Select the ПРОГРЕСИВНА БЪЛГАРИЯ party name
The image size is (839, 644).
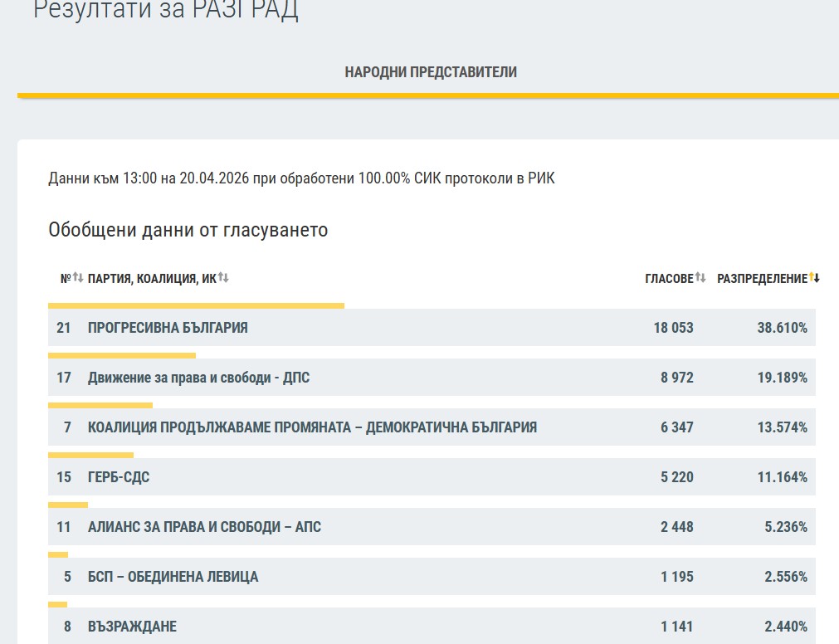(168, 328)
